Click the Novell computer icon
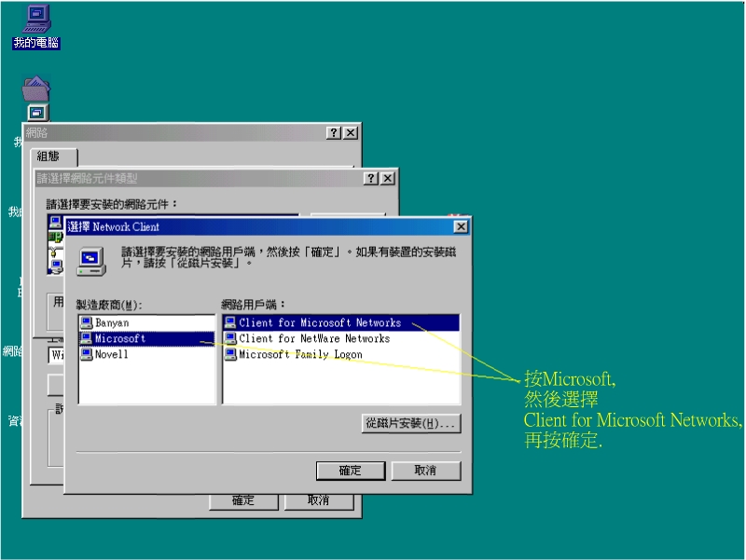Screen dimensions: 746x560 [87, 354]
